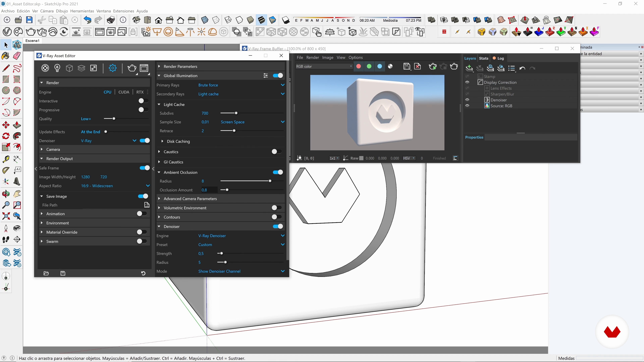Open Frame Buffer Options menu
Image resolution: width=644 pixels, height=362 pixels.
click(x=356, y=57)
